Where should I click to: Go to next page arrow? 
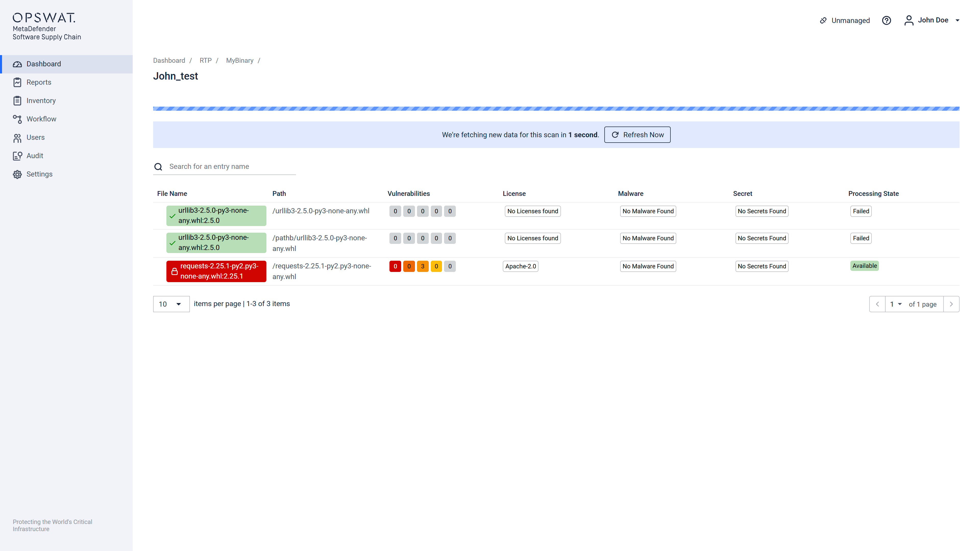tap(951, 304)
